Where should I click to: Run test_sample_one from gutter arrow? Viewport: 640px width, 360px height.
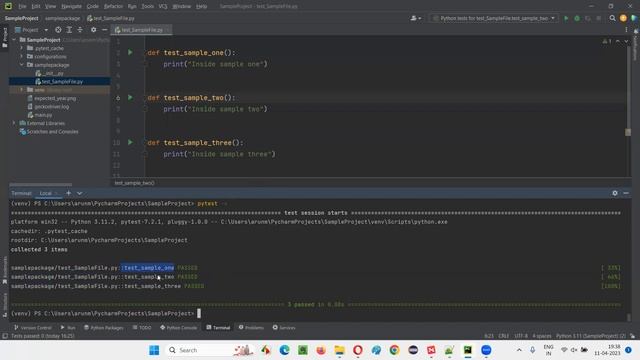pos(130,52)
